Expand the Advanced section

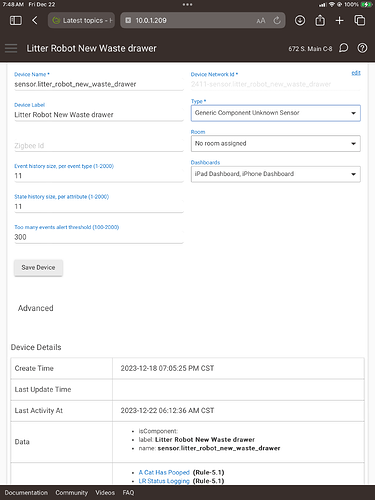pos(36,308)
